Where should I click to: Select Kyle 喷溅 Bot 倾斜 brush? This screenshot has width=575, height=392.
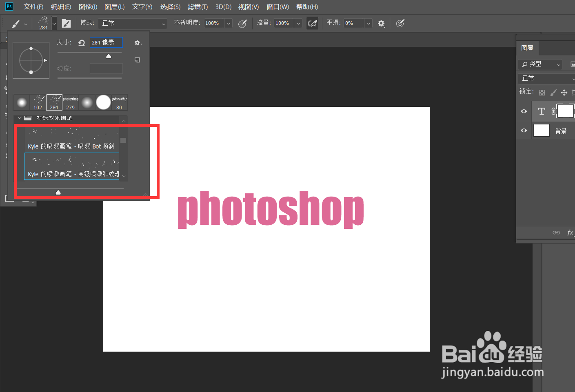(72, 139)
